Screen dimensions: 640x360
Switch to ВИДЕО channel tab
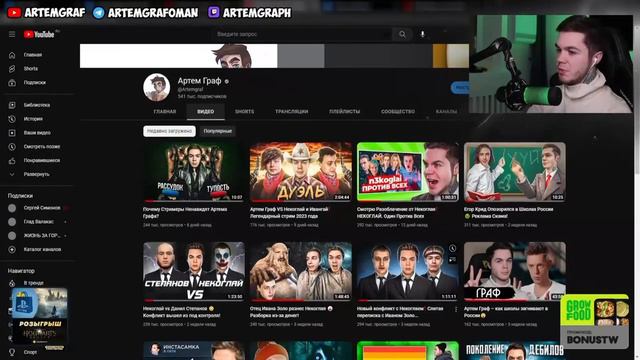[x=206, y=111]
